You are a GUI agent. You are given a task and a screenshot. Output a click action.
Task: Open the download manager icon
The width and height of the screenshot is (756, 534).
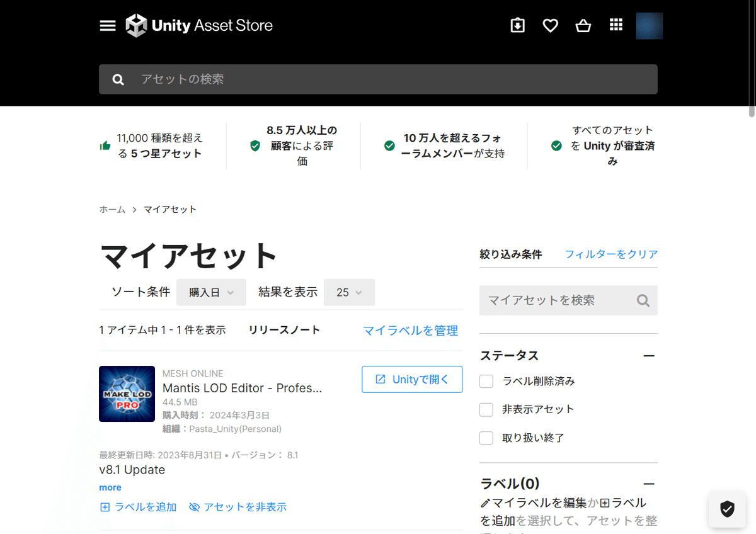point(517,25)
